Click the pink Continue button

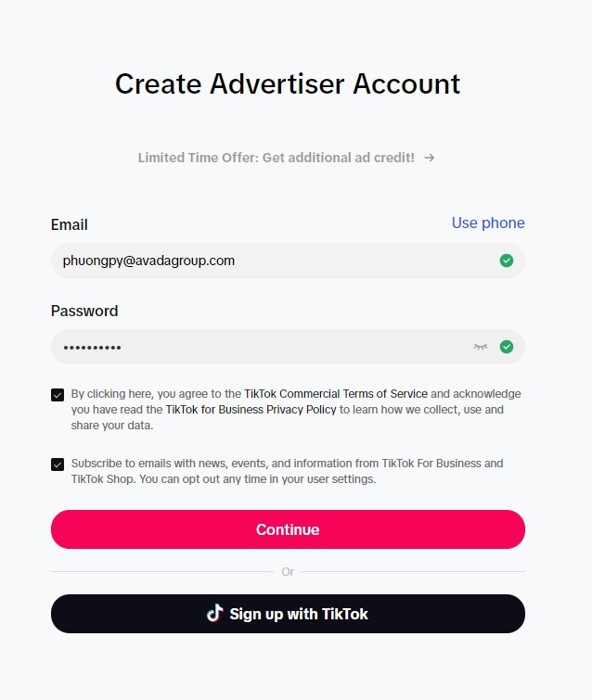coord(288,529)
